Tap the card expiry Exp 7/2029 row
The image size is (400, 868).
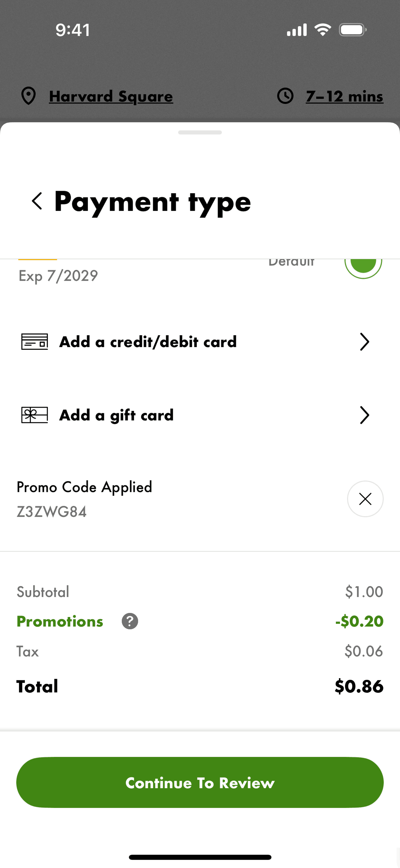coord(58,276)
